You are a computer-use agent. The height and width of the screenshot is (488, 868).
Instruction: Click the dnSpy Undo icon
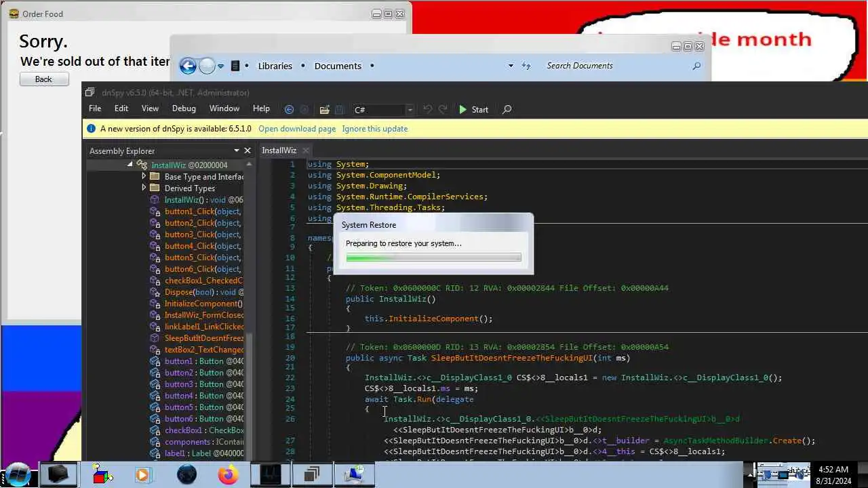pyautogui.click(x=427, y=109)
